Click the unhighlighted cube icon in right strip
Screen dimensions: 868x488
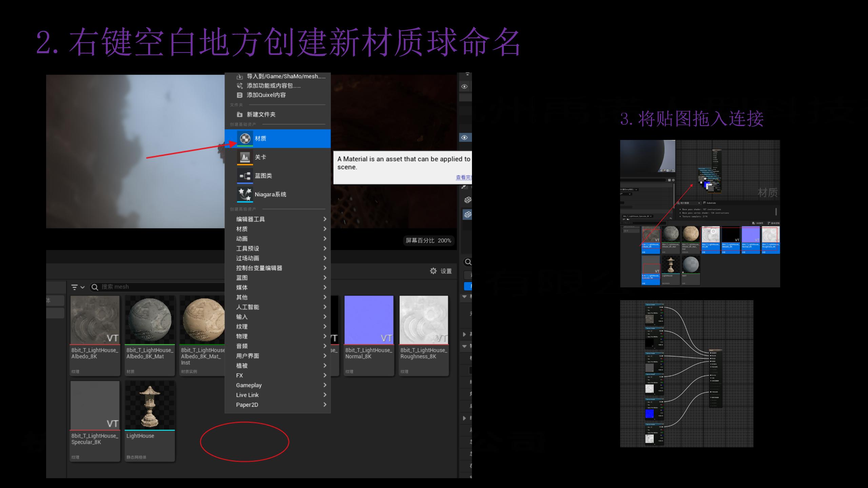coord(468,200)
